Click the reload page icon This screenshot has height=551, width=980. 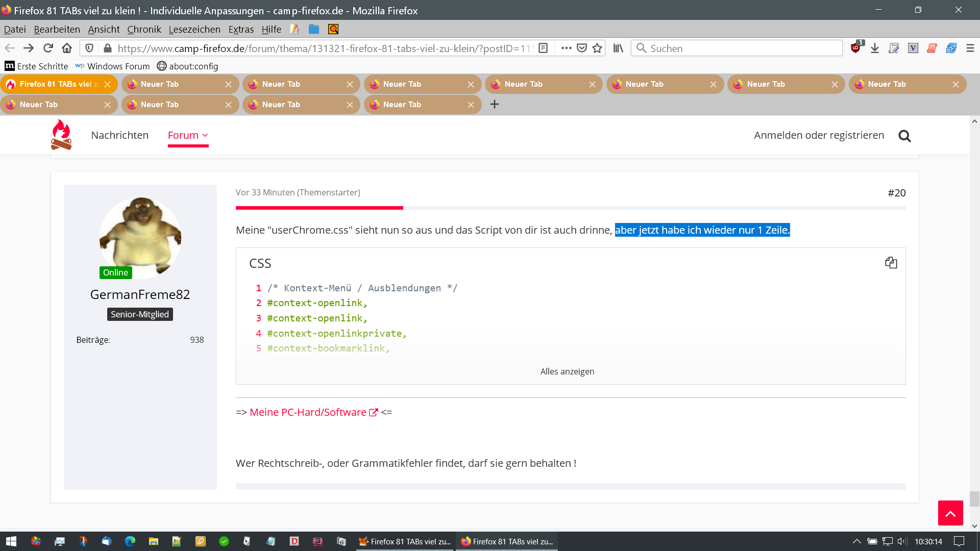coord(48,48)
